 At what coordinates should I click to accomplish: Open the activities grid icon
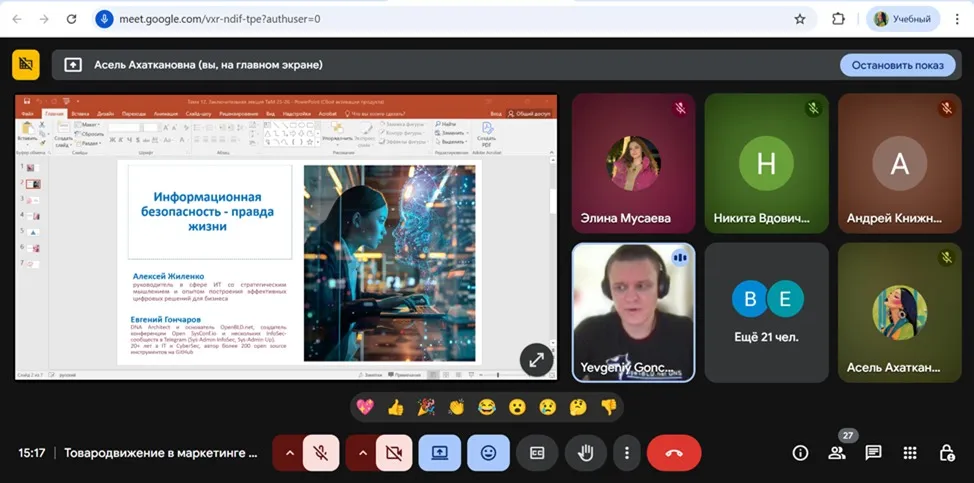pyautogui.click(x=909, y=453)
